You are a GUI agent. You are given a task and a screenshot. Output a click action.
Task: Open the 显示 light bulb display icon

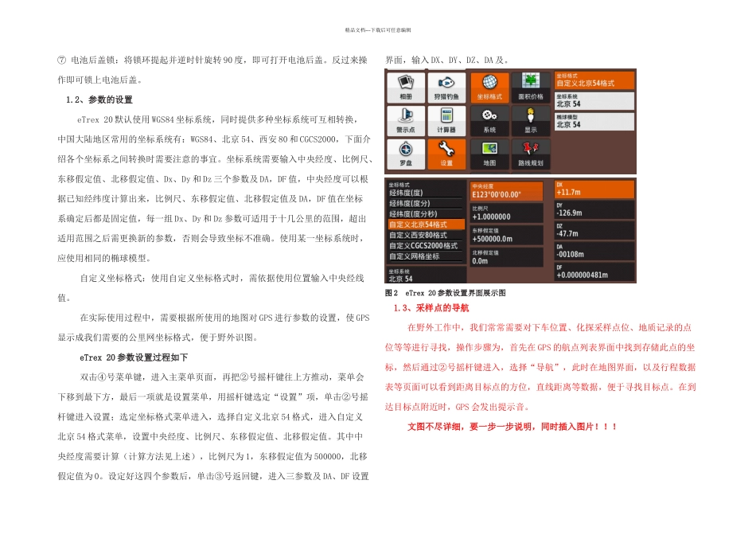pyautogui.click(x=530, y=120)
